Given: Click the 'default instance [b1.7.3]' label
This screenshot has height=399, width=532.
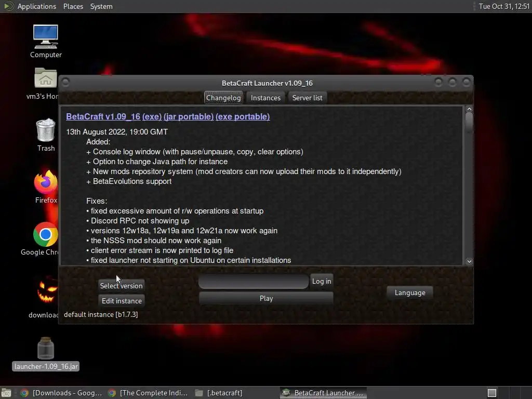Looking at the screenshot, I should pos(101,314).
